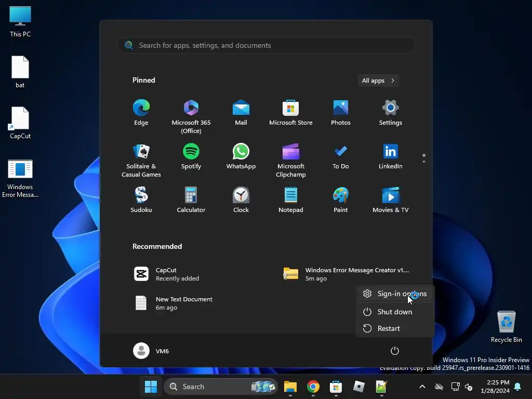Launch the To Do app
Viewport: 532px width, 399px height.
341,157
